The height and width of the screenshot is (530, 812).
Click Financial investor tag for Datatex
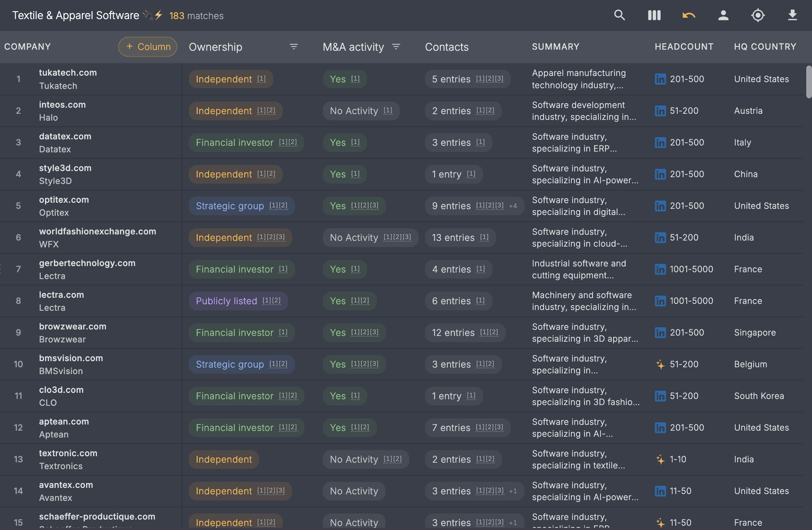pyautogui.click(x=246, y=143)
